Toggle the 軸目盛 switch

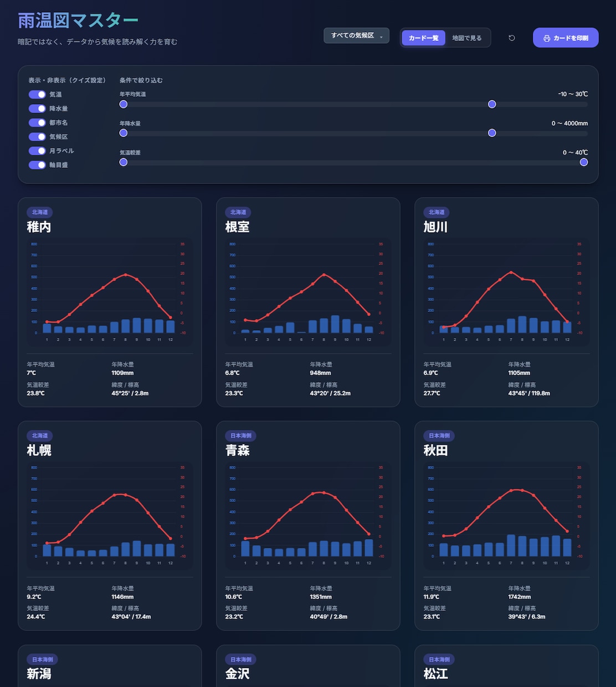(x=37, y=165)
